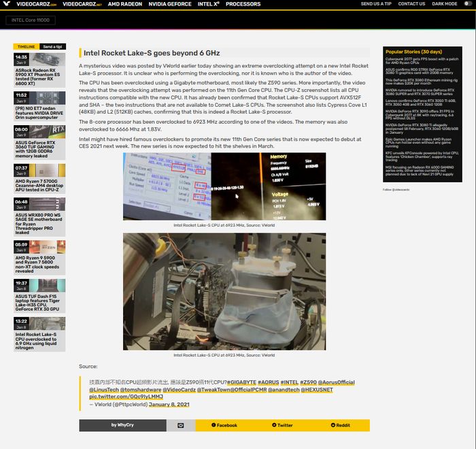The width and height of the screenshot is (476, 449).
Task: Select the TIMELINE tab
Action: click(x=26, y=46)
